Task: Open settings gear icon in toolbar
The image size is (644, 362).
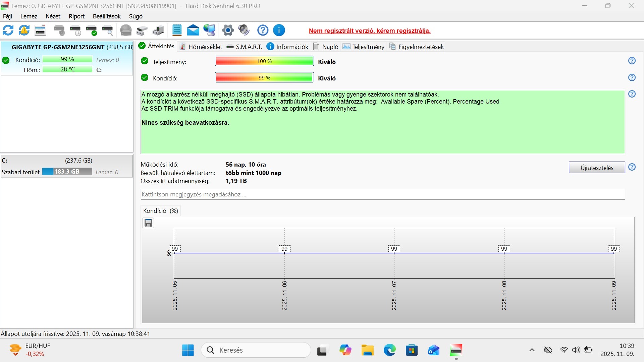Action: pos(228,30)
